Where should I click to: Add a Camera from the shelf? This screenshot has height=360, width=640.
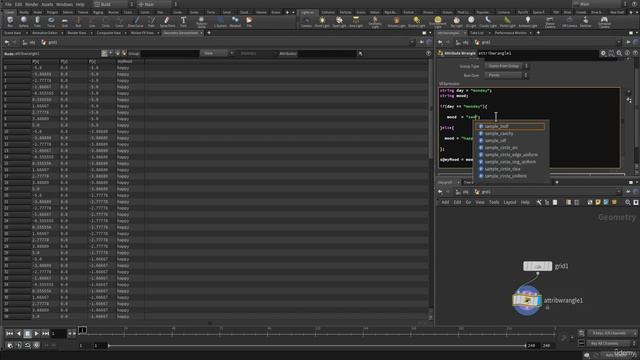[x=306, y=22]
